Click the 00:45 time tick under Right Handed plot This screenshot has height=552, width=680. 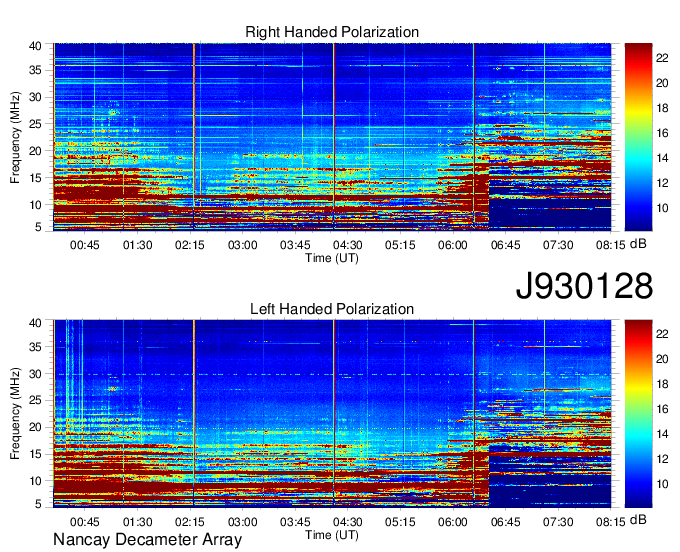tap(85, 245)
